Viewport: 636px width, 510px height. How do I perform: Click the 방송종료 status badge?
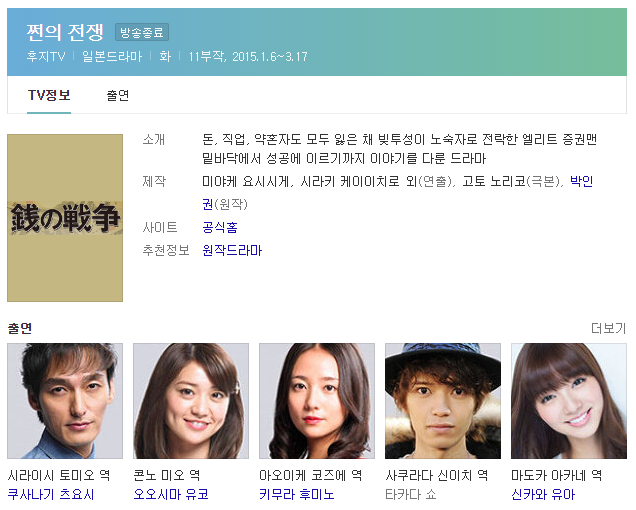(142, 32)
